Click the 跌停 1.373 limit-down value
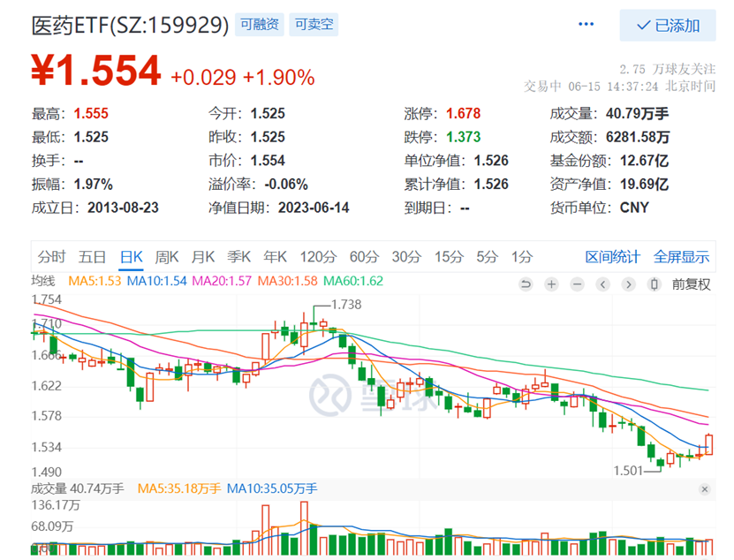Image resolution: width=734 pixels, height=560 pixels. coord(464,137)
